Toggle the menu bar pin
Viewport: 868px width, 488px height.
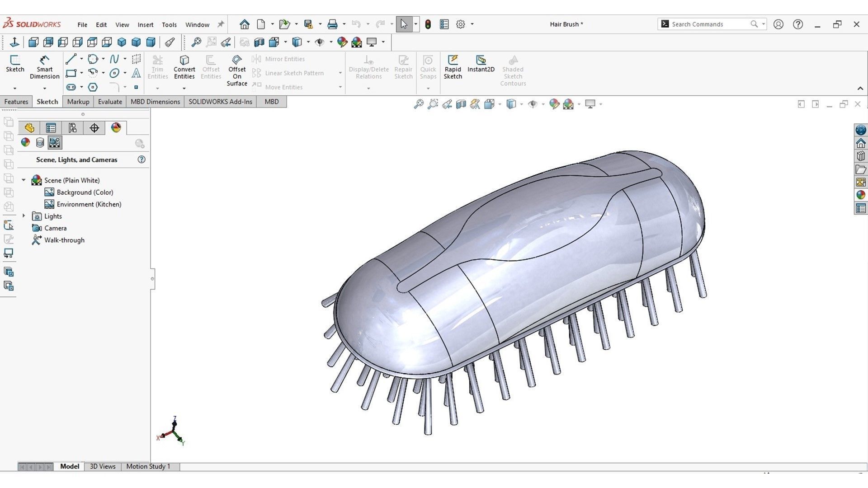[x=221, y=24]
